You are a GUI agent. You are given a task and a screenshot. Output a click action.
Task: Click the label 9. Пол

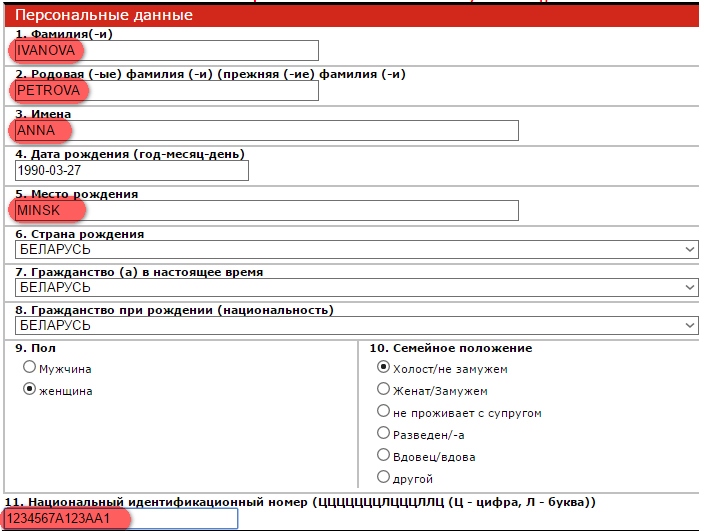point(35,348)
